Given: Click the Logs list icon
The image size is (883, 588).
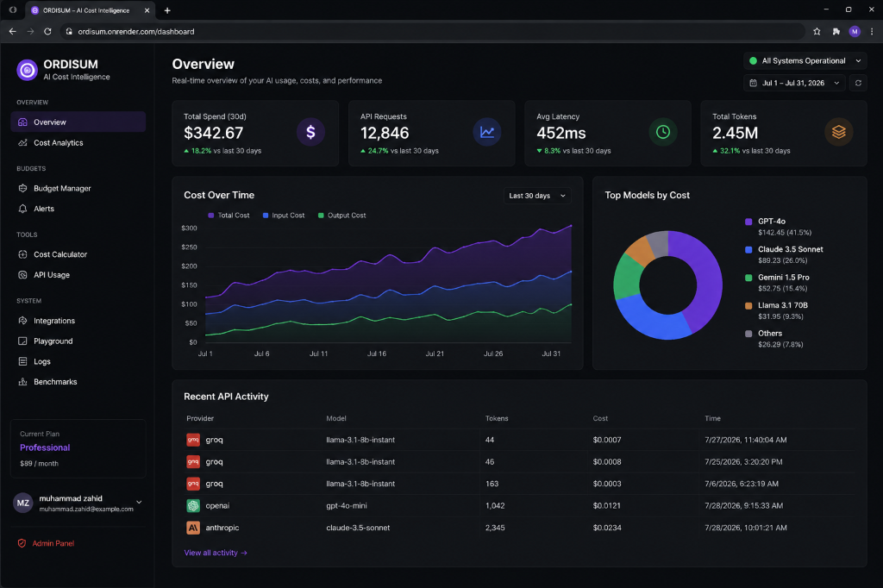Looking at the screenshot, I should pos(22,361).
